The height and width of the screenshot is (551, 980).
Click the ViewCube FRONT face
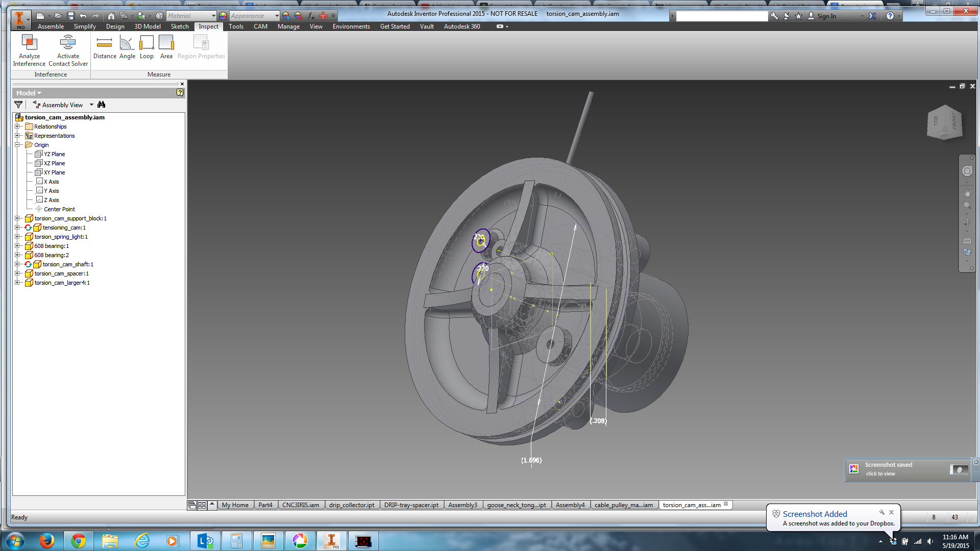[954, 121]
